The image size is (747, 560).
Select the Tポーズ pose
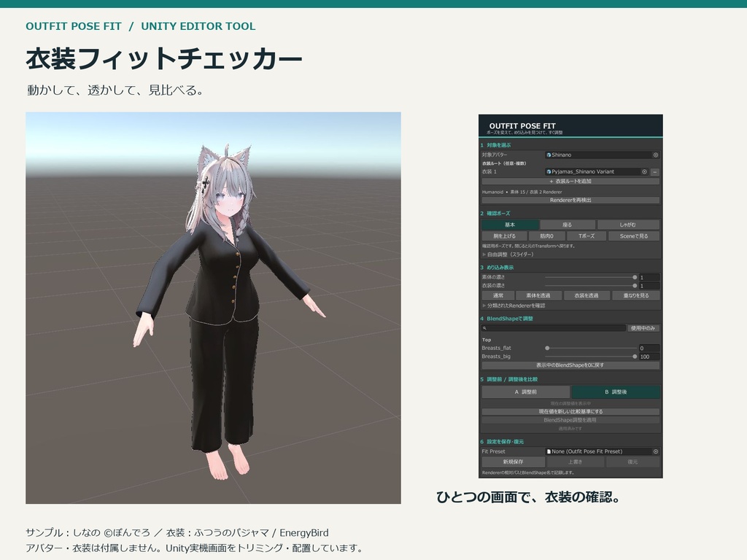[587, 236]
